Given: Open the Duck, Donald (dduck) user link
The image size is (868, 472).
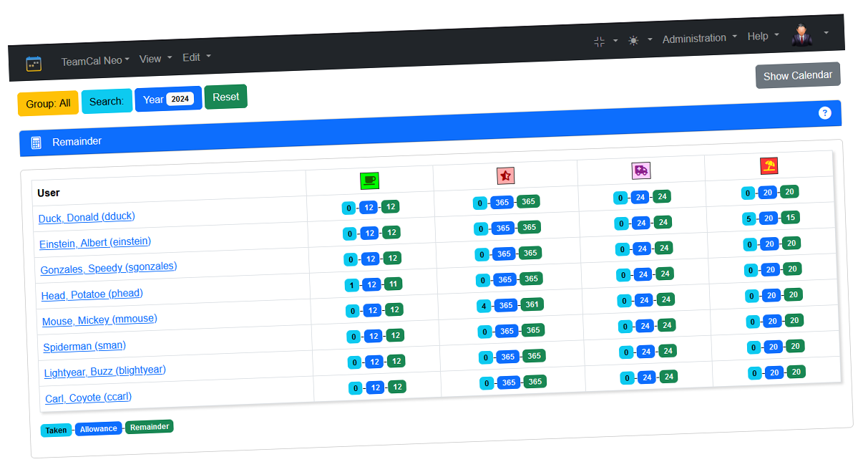Looking at the screenshot, I should point(87,217).
